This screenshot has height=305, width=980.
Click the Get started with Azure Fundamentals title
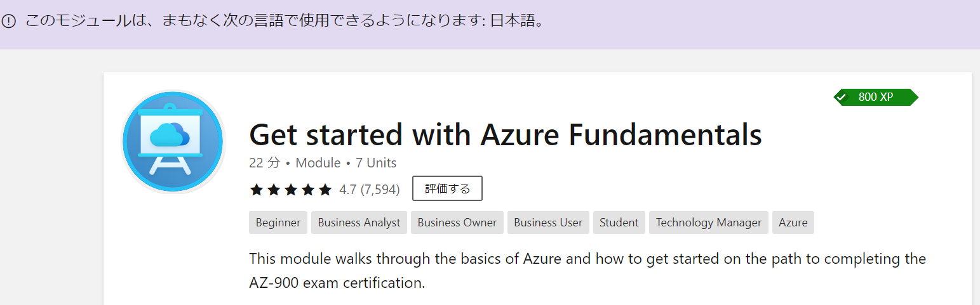[x=506, y=134]
